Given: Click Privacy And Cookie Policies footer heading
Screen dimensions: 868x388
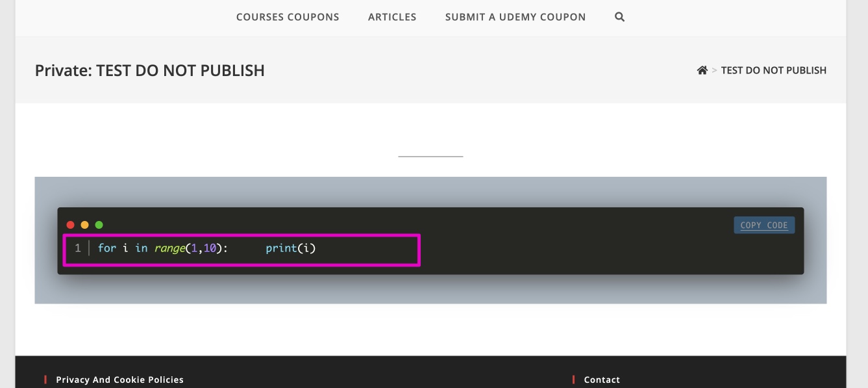Looking at the screenshot, I should (120, 380).
